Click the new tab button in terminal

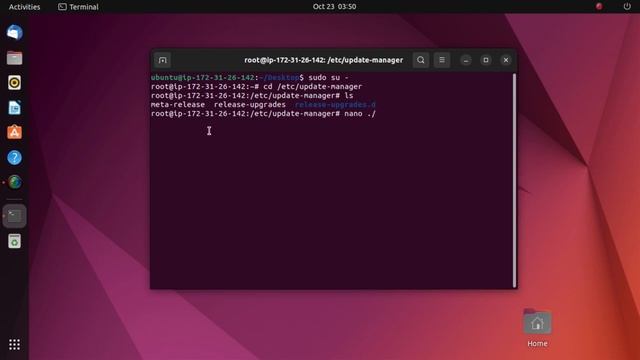(x=162, y=60)
